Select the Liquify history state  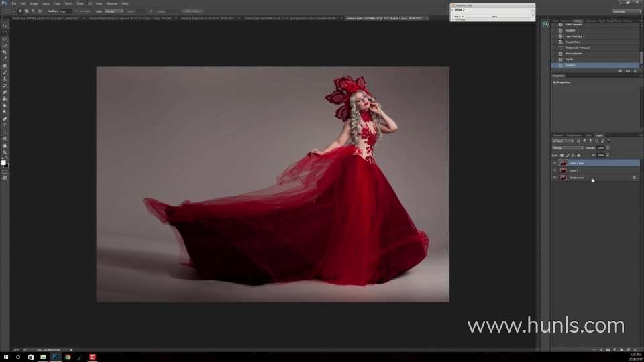pyautogui.click(x=569, y=60)
